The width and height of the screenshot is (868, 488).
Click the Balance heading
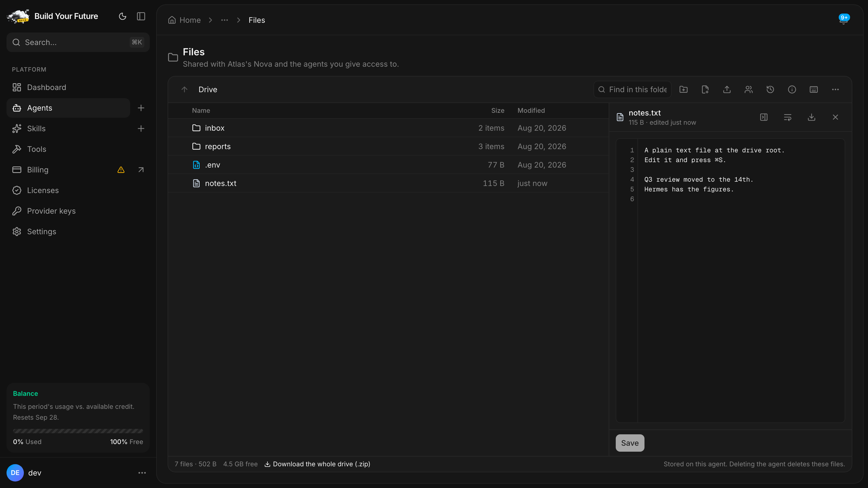coord(25,393)
